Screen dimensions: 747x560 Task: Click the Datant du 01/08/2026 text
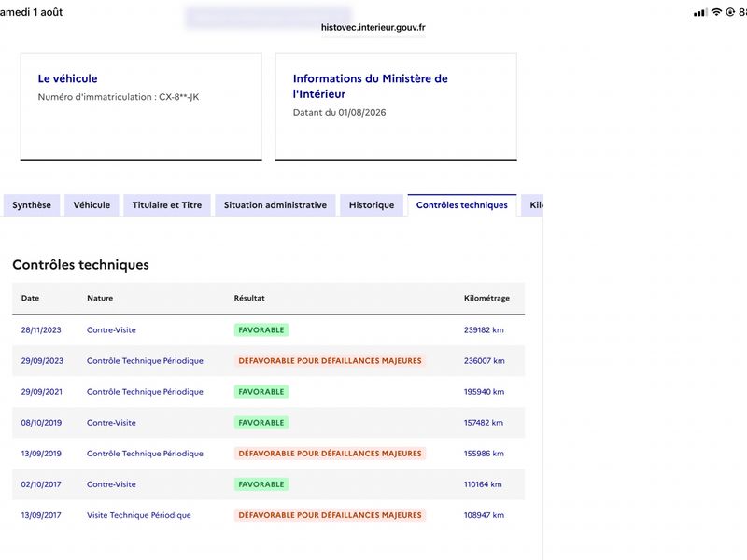pyautogui.click(x=339, y=113)
